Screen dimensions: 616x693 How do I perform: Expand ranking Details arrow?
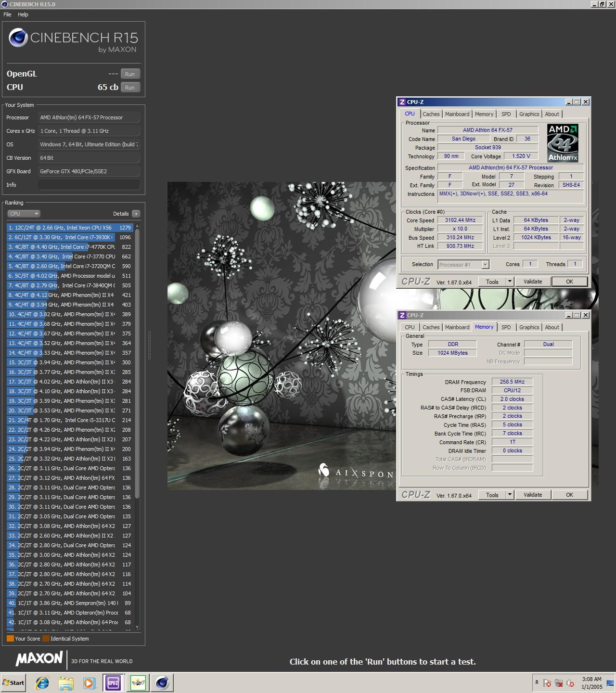136,214
